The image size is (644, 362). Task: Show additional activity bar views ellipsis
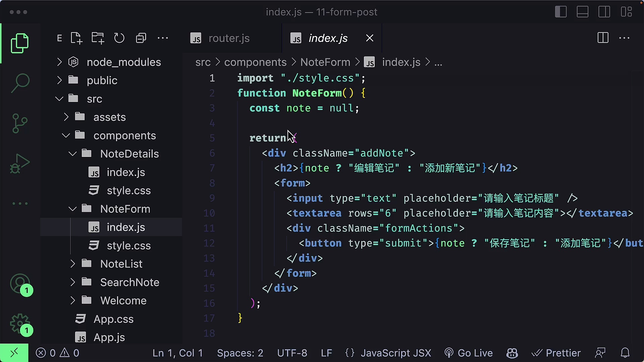[20, 203]
